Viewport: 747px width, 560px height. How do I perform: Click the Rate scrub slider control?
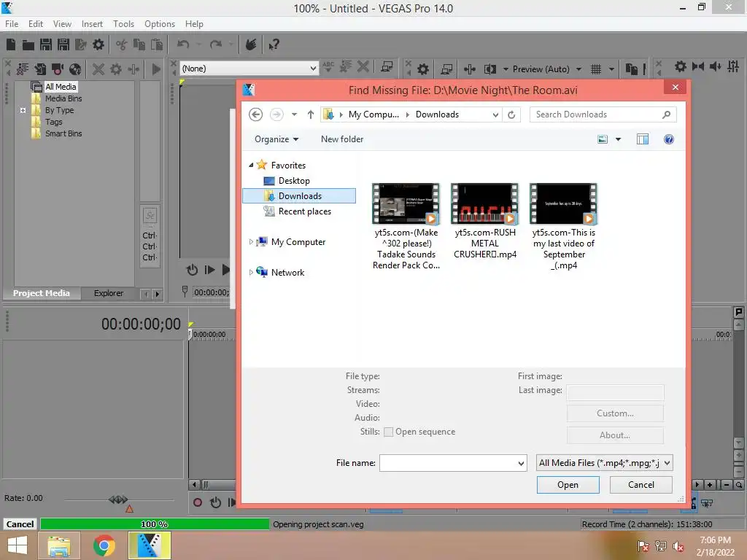118,499
